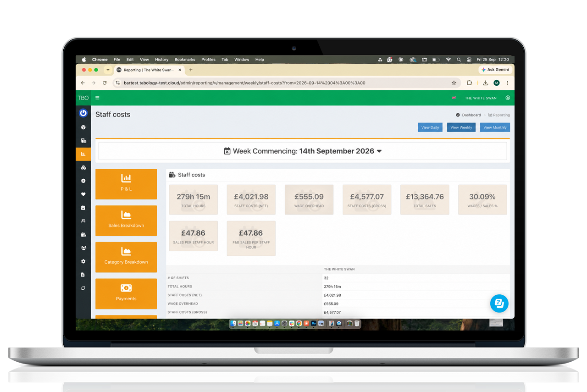Click the View Monthly button
The width and height of the screenshot is (587, 392).
(x=495, y=127)
